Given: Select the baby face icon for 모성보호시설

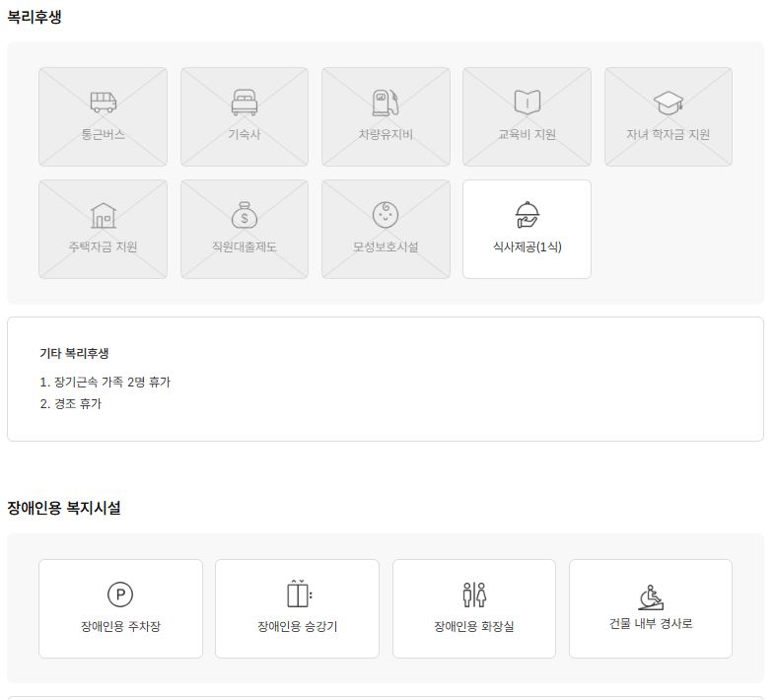Looking at the screenshot, I should (x=386, y=215).
